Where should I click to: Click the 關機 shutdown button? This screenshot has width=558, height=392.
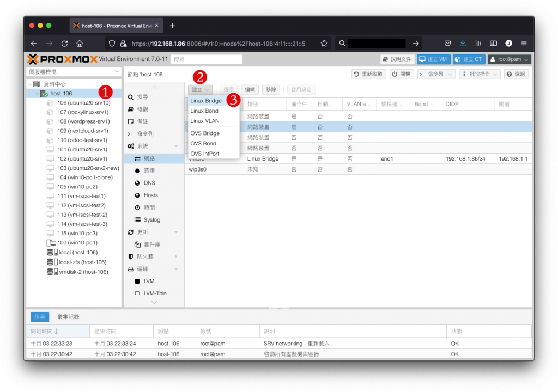coord(402,74)
